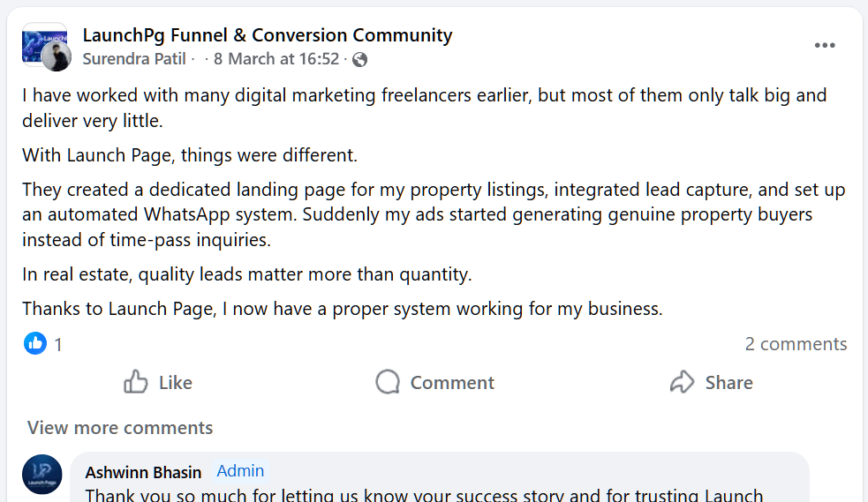
Task: Open the 8 March at 16:52 timestamp
Action: click(x=275, y=59)
